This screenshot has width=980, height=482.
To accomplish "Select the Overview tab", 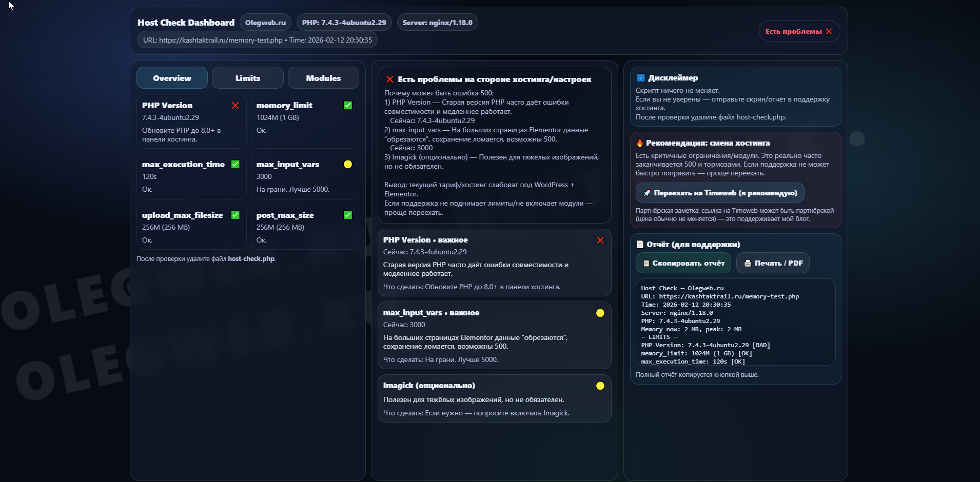I will tap(172, 78).
